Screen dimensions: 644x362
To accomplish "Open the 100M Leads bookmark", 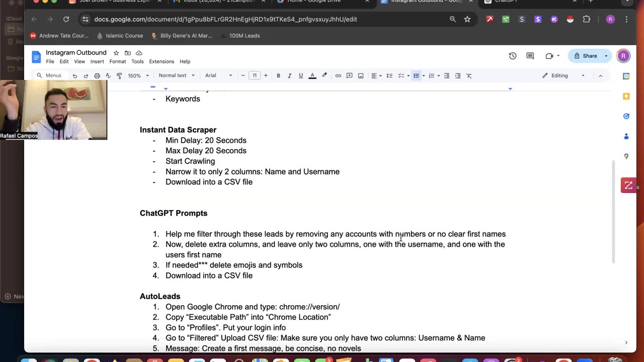I will (x=239, y=36).
